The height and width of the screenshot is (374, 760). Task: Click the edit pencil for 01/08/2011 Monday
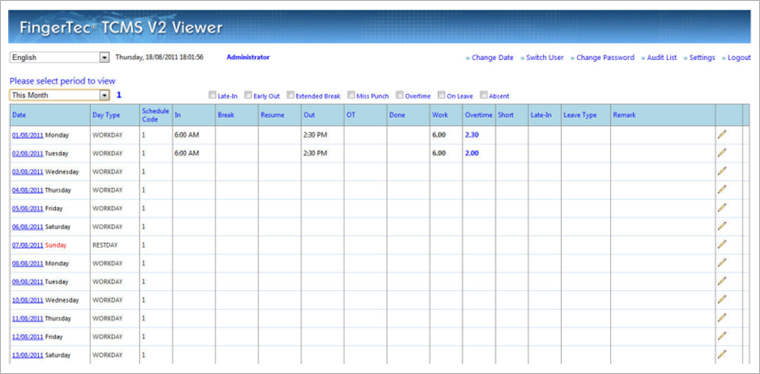722,135
